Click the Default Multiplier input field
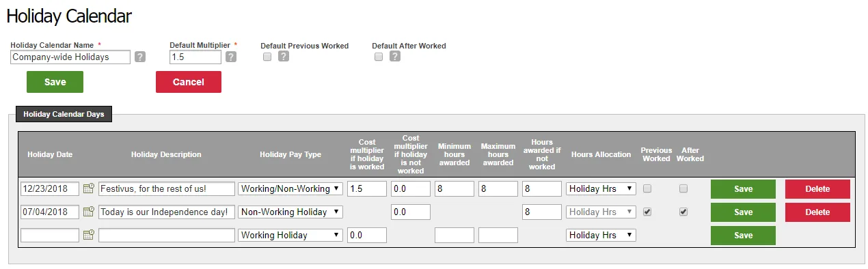 click(x=195, y=57)
